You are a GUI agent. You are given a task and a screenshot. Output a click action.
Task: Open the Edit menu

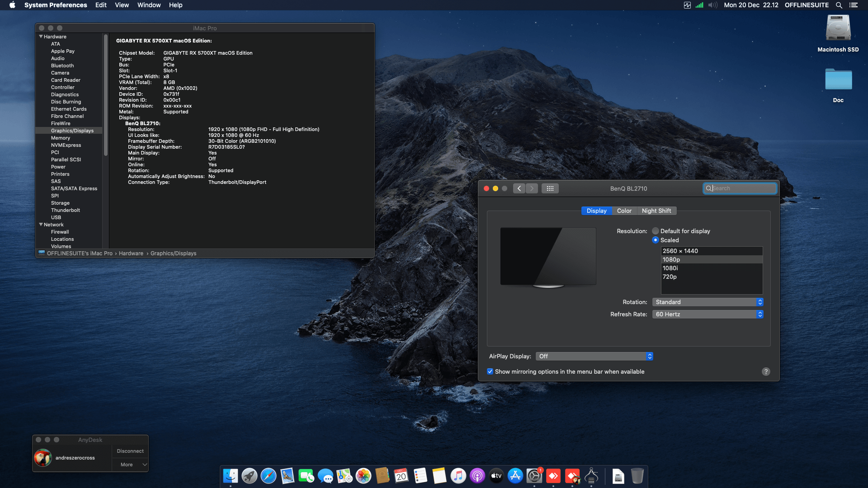click(x=101, y=5)
